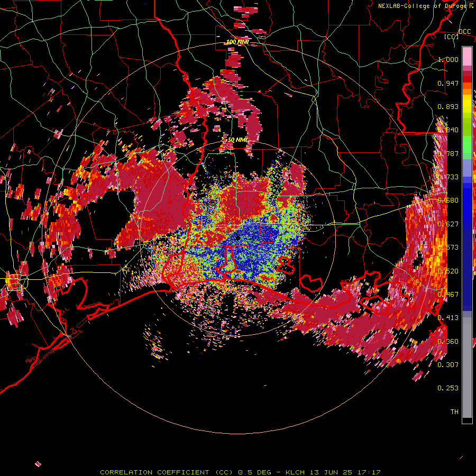Viewport: 476px width, 476px height.
Task: Click the 50 NMI range ring label
Action: tap(238, 140)
